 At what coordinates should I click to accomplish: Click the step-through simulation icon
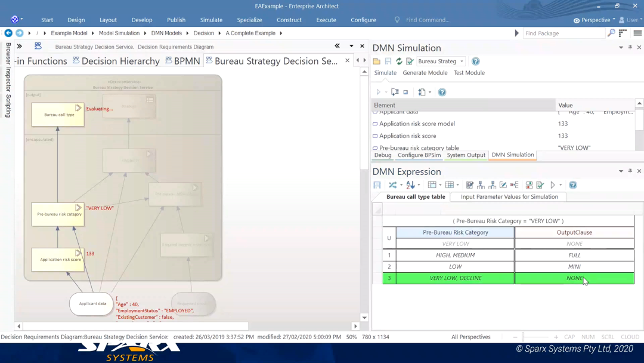coord(395,92)
